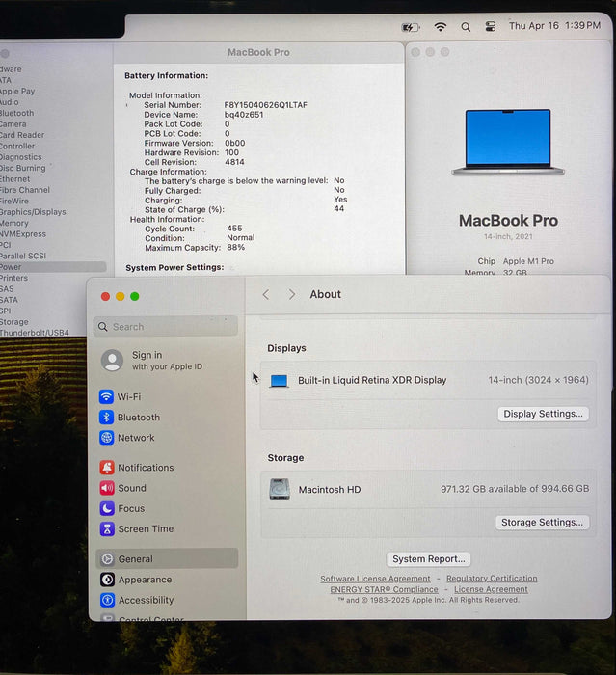This screenshot has height=675, width=616.
Task: Select Controller in System Report sidebar
Action: pyautogui.click(x=17, y=146)
